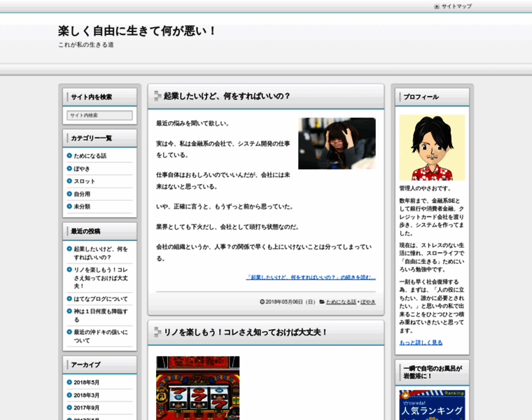Open category ためになる話 in sidebar
Viewport: 532px width, 420px height.
90,155
